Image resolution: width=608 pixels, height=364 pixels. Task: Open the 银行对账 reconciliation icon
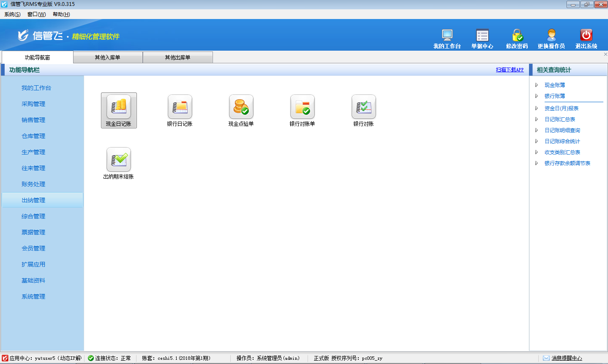364,107
